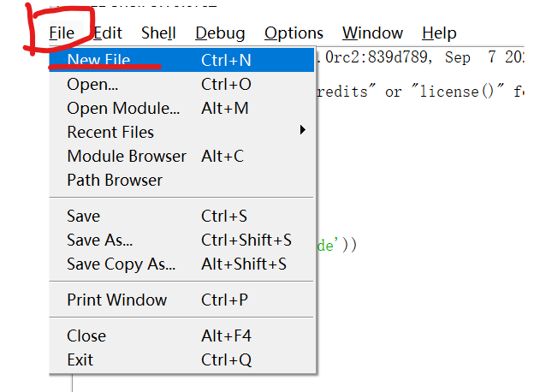Choose Exit from the File menu
534x392 pixels.
click(x=80, y=359)
